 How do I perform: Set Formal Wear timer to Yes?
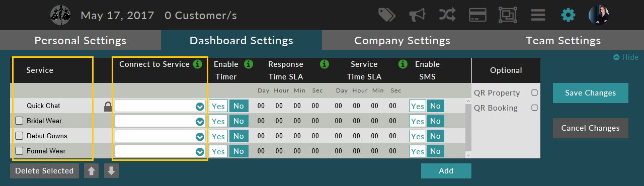218,151
